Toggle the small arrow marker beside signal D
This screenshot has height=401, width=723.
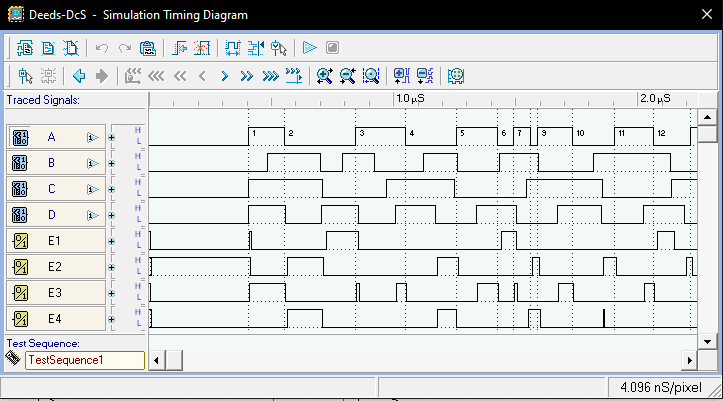[93, 215]
